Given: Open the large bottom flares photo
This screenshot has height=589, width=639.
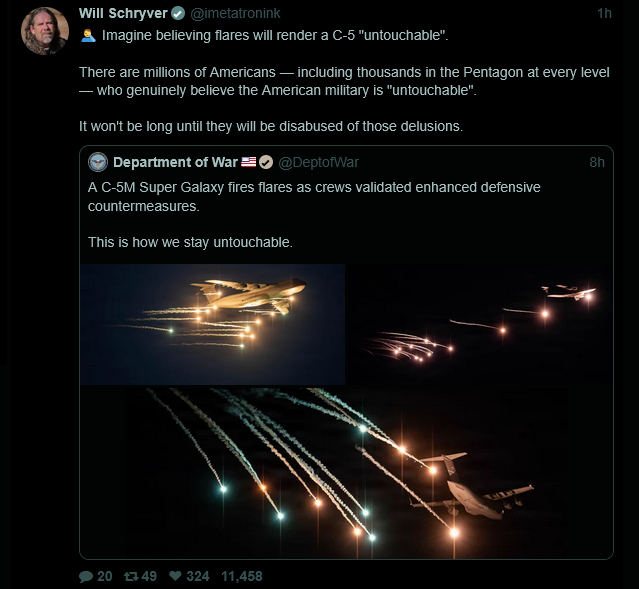Looking at the screenshot, I should coord(346,472).
